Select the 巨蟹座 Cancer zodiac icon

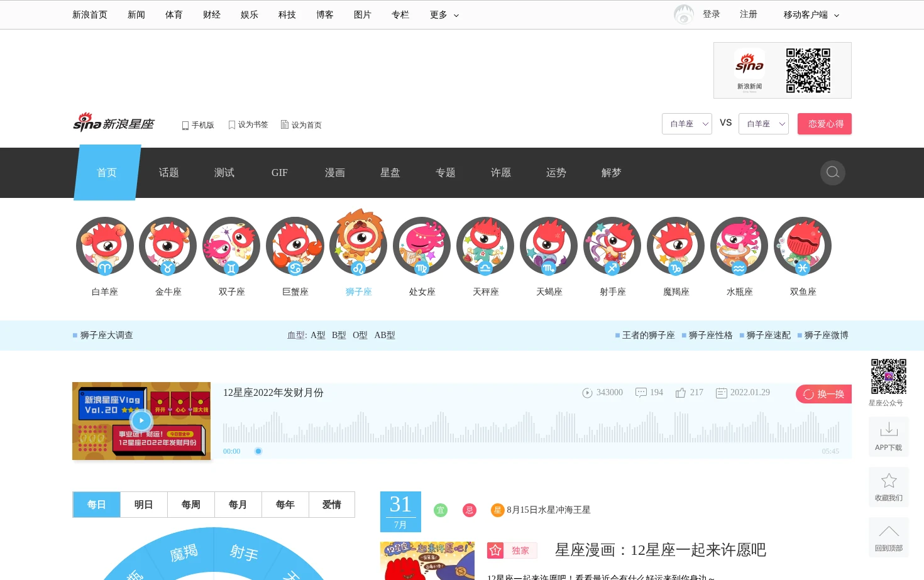[x=295, y=246]
